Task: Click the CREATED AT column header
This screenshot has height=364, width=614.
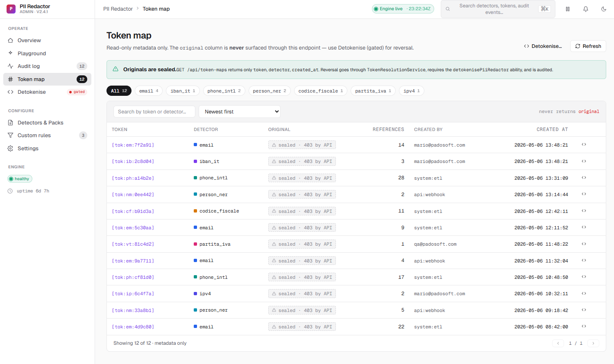Action: click(552, 129)
